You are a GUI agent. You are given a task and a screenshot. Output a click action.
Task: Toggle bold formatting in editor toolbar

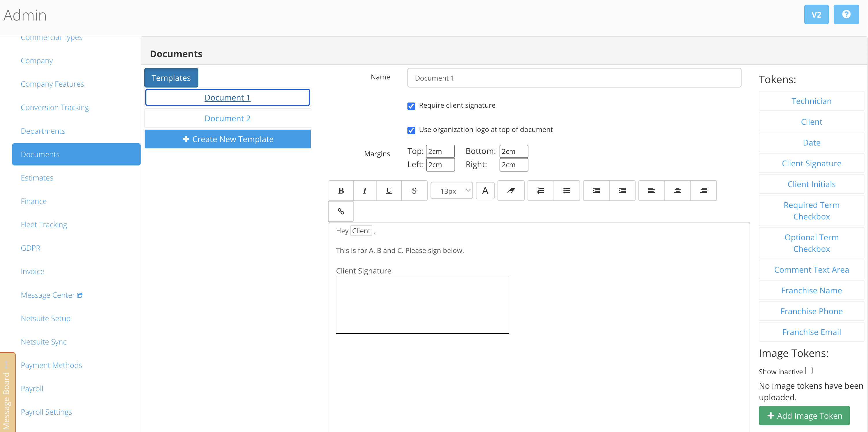tap(341, 191)
